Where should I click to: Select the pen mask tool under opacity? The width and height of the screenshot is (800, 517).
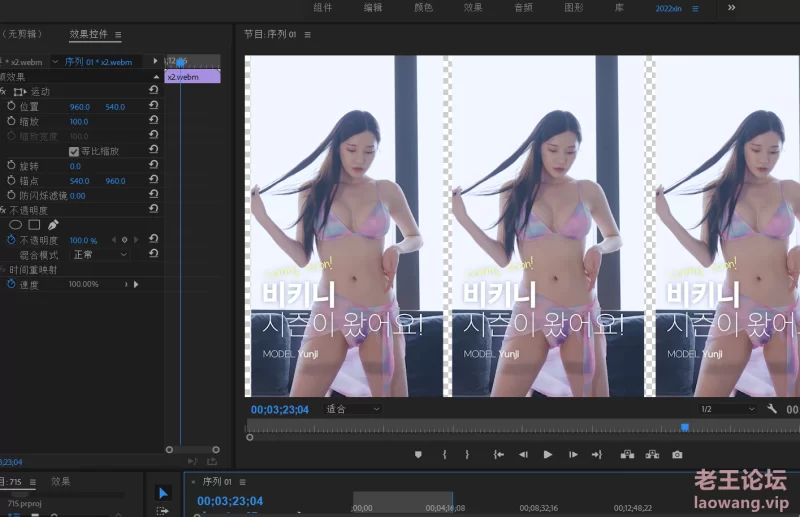point(53,225)
